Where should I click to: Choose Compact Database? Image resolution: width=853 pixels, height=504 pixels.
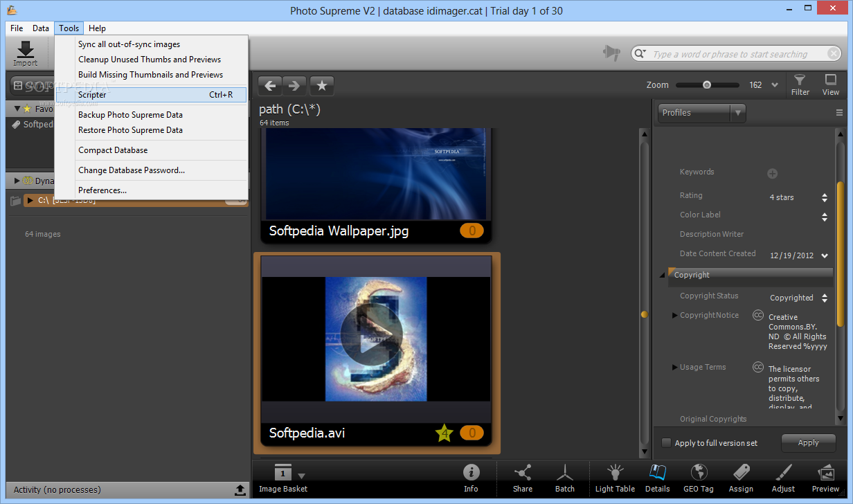[151, 150]
